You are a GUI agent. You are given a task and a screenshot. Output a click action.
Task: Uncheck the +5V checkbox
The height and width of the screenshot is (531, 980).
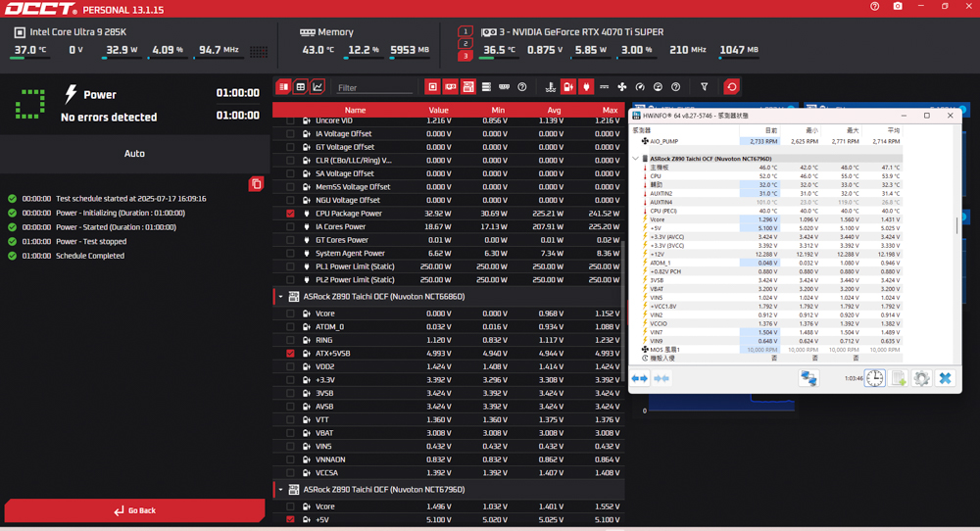[x=290, y=520]
